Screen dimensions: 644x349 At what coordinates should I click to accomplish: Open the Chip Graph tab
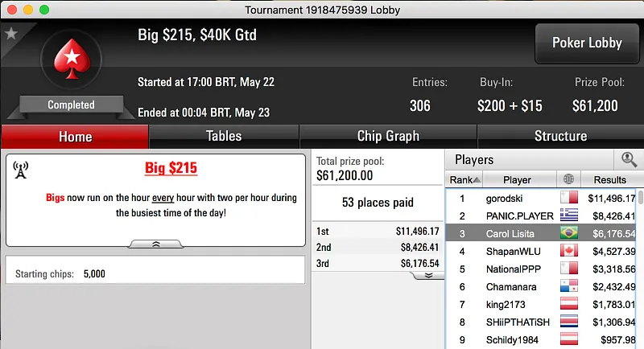pyautogui.click(x=388, y=137)
